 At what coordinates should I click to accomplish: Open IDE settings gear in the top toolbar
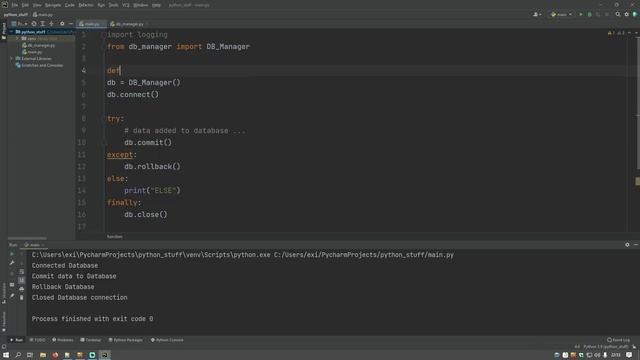(627, 14)
